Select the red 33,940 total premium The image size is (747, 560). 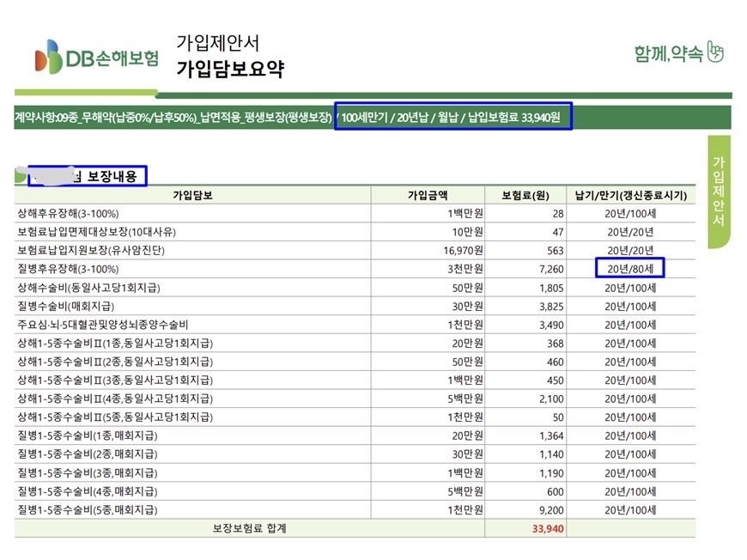coord(548,528)
